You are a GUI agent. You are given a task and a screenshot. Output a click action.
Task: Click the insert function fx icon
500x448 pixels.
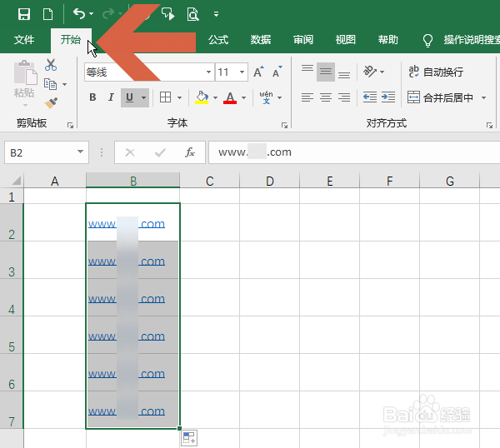(x=190, y=152)
